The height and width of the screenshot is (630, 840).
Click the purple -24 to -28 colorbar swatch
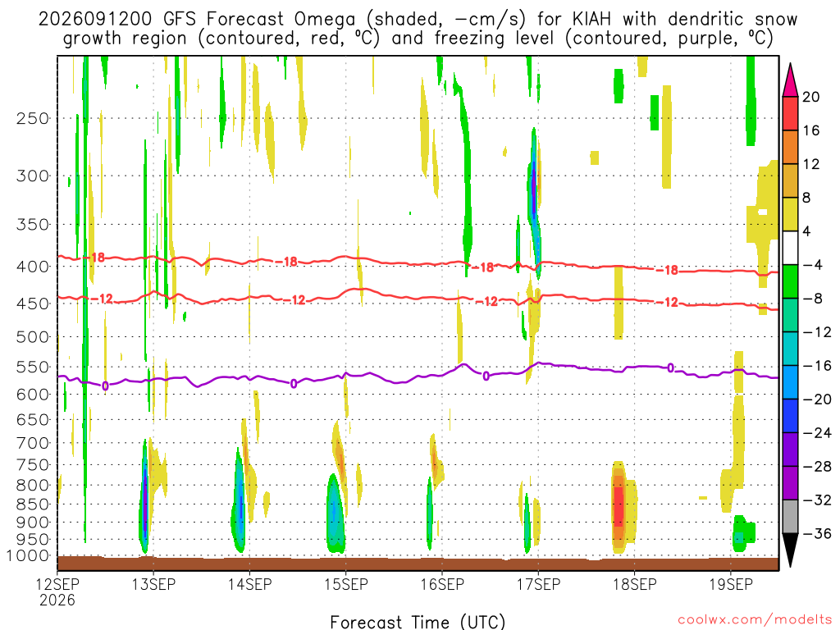point(790,450)
